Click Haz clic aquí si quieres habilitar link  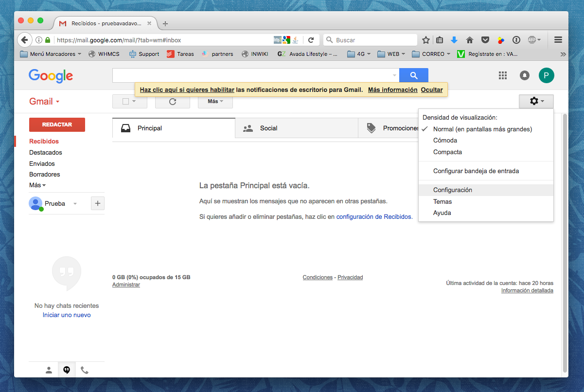coord(187,89)
